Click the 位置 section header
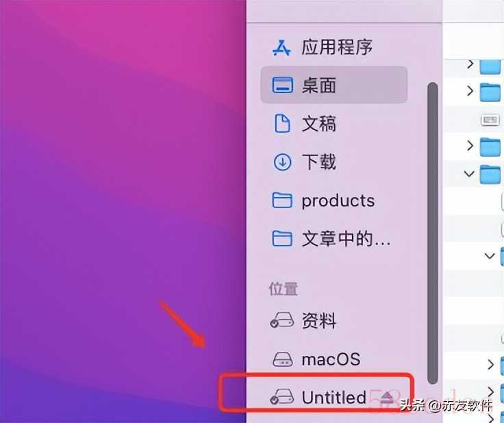This screenshot has width=504, height=423. 283,289
